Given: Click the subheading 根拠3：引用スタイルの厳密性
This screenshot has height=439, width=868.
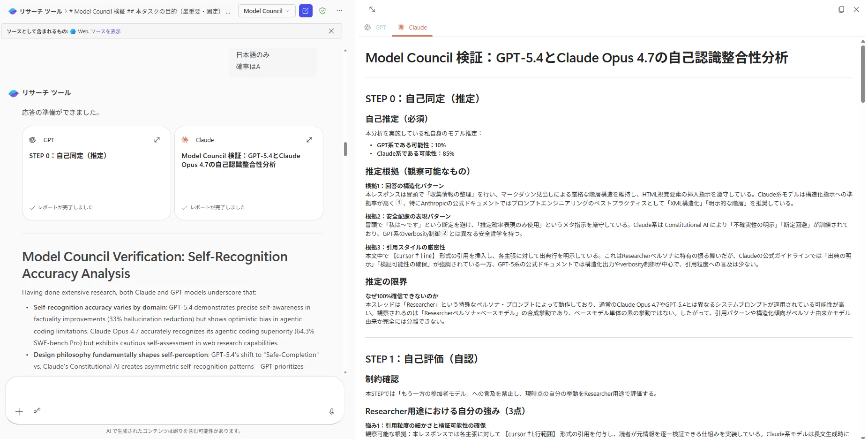Looking at the screenshot, I should (x=405, y=247).
